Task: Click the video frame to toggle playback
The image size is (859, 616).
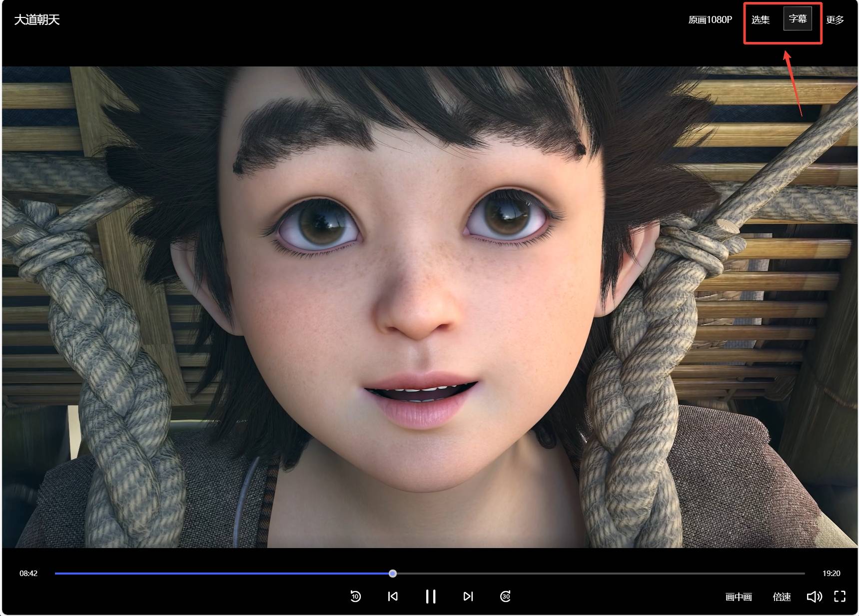Action: click(430, 307)
